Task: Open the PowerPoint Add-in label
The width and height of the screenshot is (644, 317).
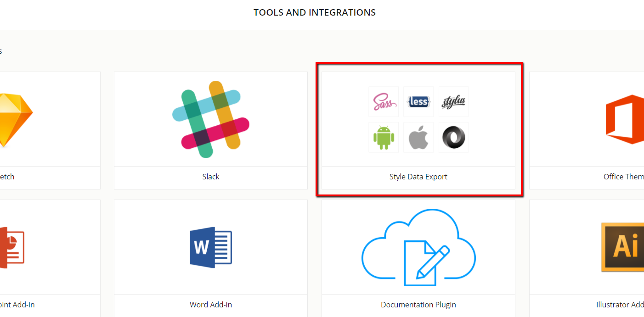Action: [x=17, y=305]
